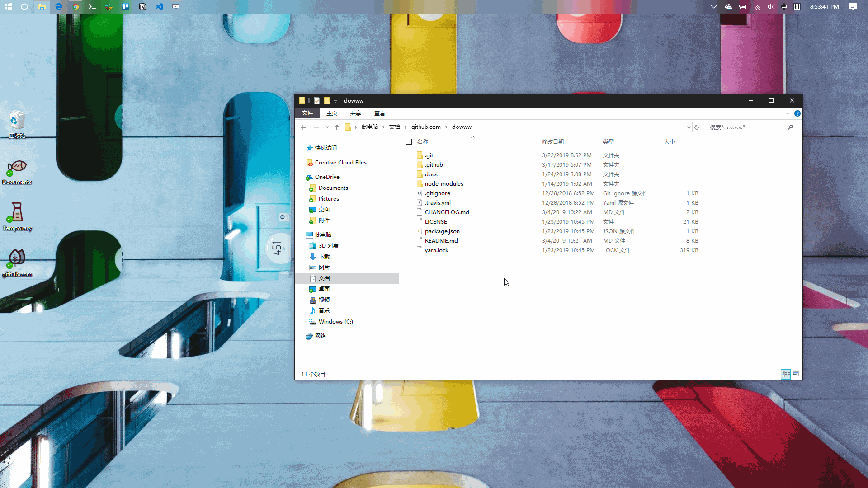The height and width of the screenshot is (488, 868).
Task: Open the Recycle Bin desktop icon
Action: tap(17, 124)
